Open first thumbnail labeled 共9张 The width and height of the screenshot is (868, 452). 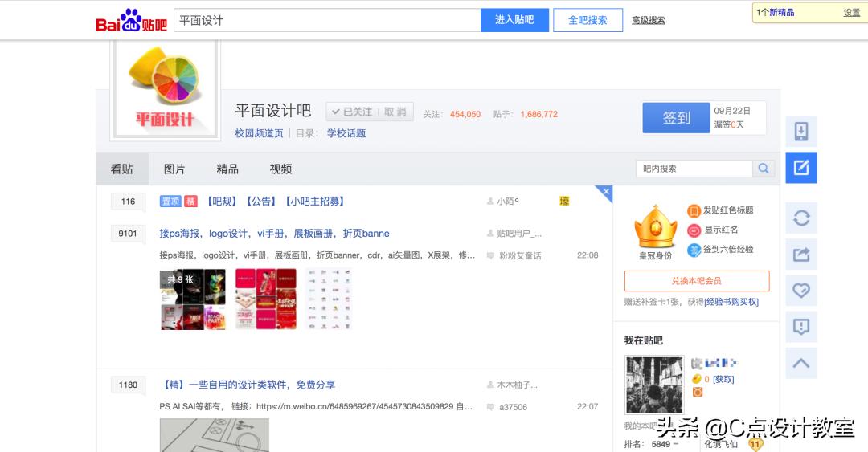[x=193, y=299]
